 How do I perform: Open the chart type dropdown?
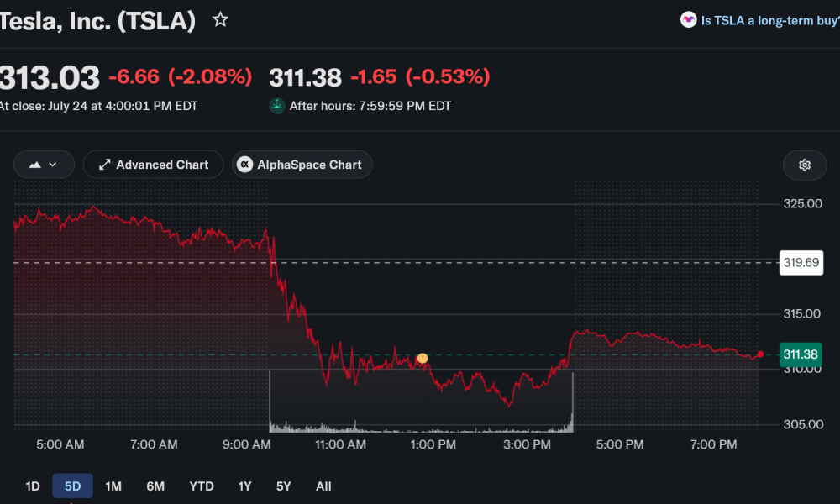pyautogui.click(x=44, y=165)
